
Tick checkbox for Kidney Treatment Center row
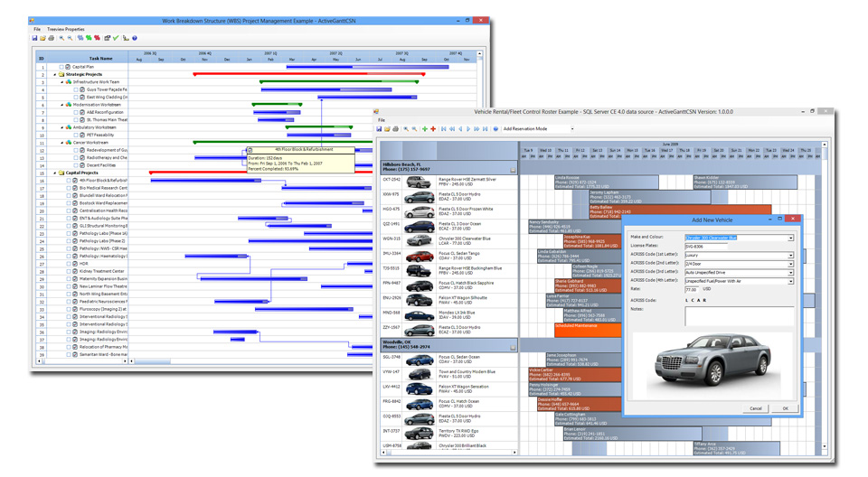70,272
